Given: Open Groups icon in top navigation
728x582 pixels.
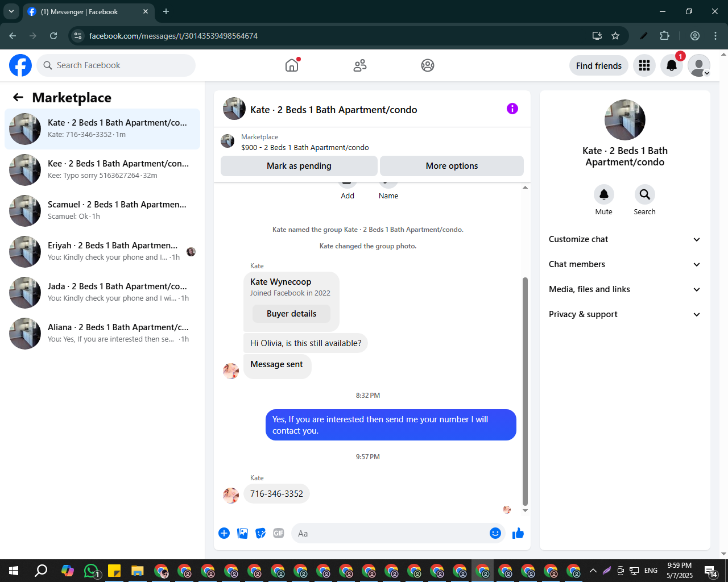Looking at the screenshot, I should tap(428, 65).
